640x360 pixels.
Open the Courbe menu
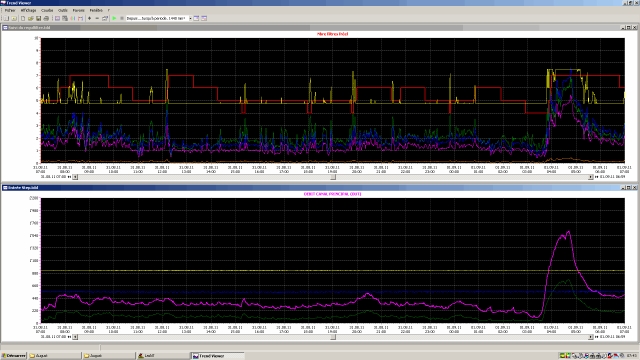[47, 10]
